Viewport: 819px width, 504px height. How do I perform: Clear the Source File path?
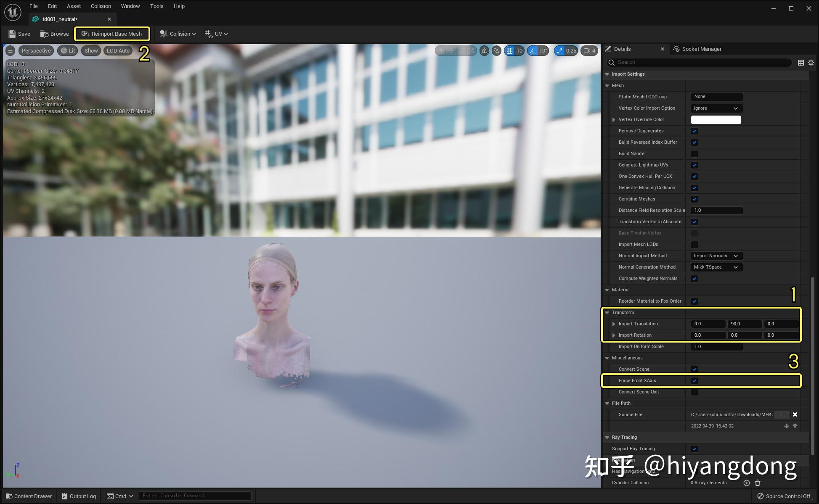click(795, 414)
